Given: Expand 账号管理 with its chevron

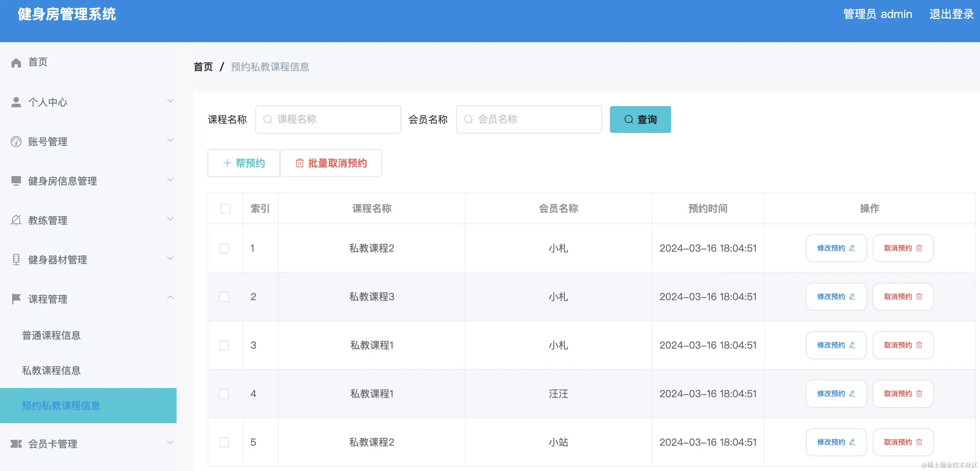Looking at the screenshot, I should 170,140.
